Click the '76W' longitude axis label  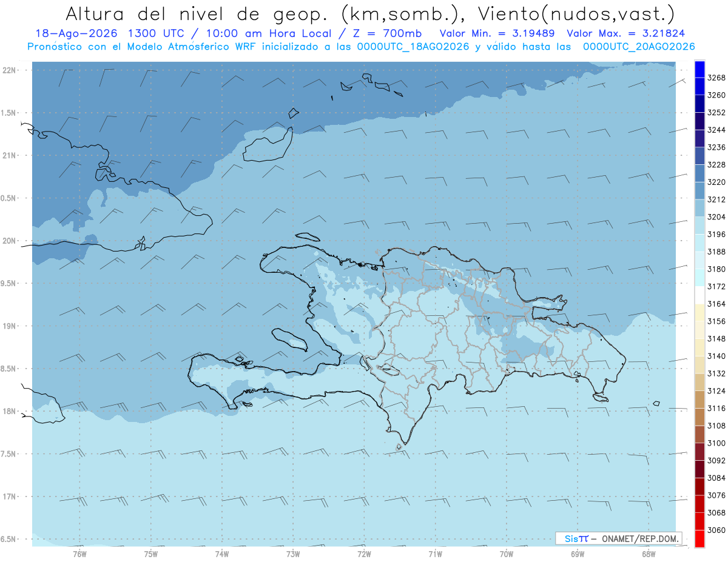[79, 554]
